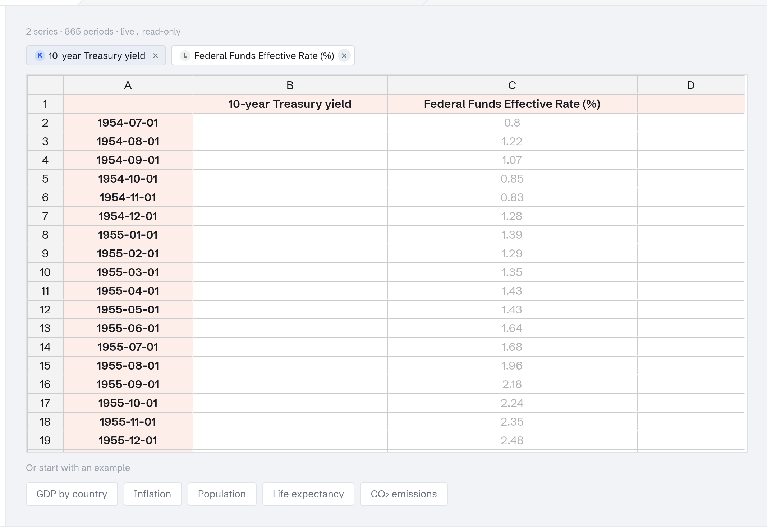
Task: Click date cell 1955-12-01
Action: click(128, 441)
